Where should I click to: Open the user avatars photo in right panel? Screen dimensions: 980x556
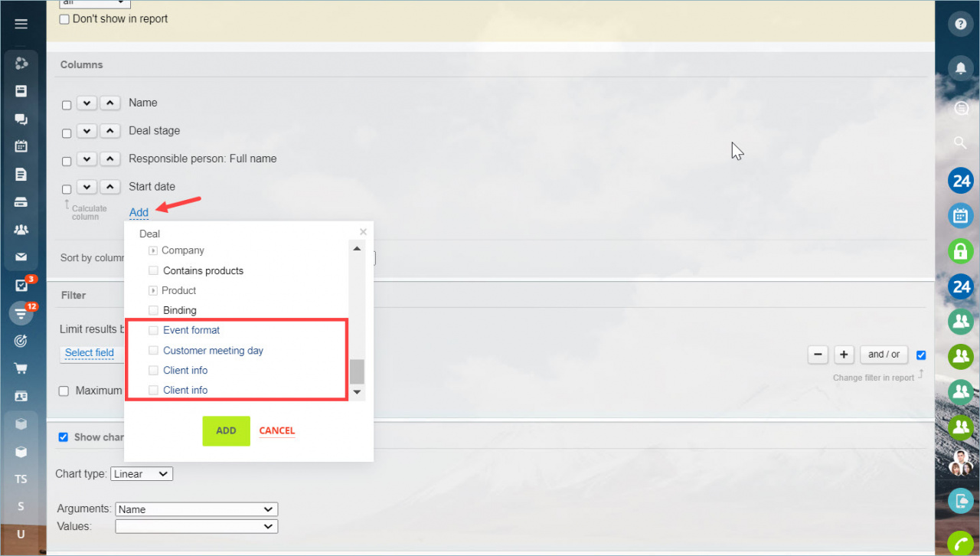pos(960,463)
